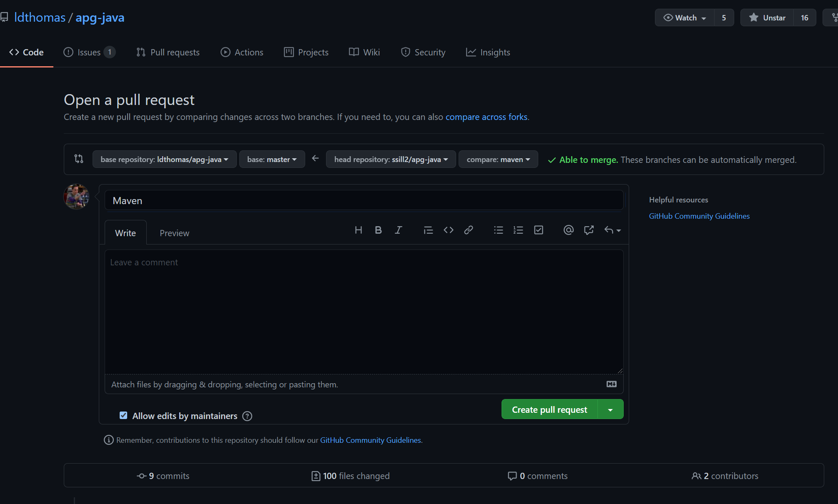Toggle bold text formatting
The height and width of the screenshot is (504, 838).
pyautogui.click(x=378, y=230)
